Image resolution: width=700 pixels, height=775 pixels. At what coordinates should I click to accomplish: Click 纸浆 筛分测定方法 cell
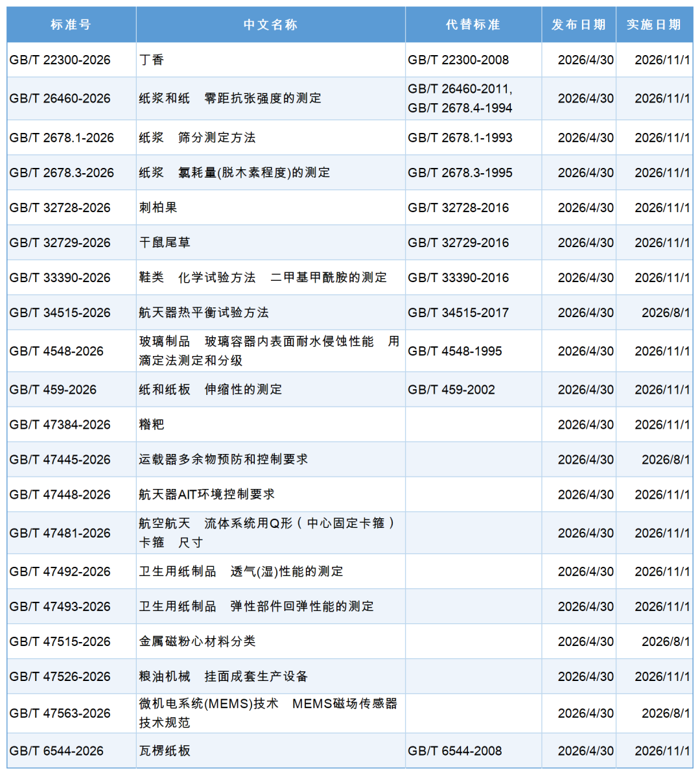(271, 137)
